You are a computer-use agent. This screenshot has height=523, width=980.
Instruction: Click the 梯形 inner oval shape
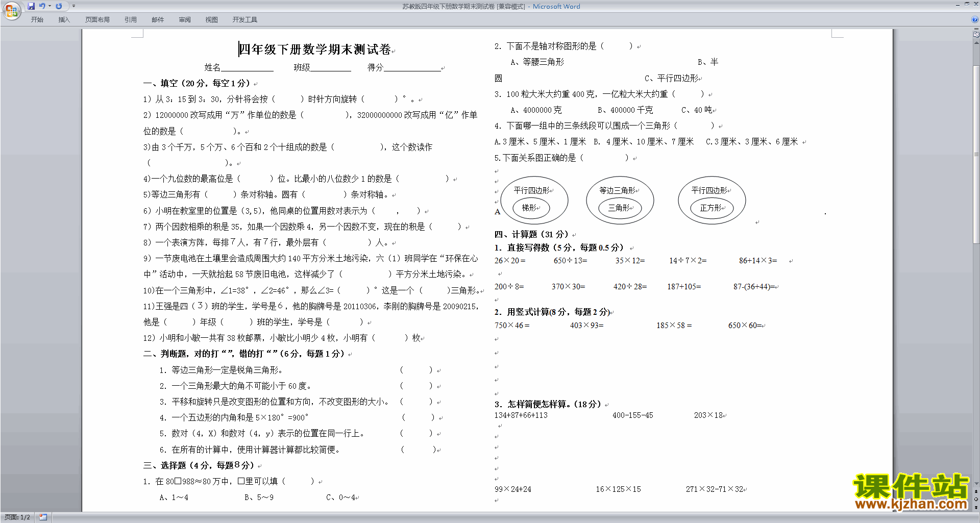(531, 208)
